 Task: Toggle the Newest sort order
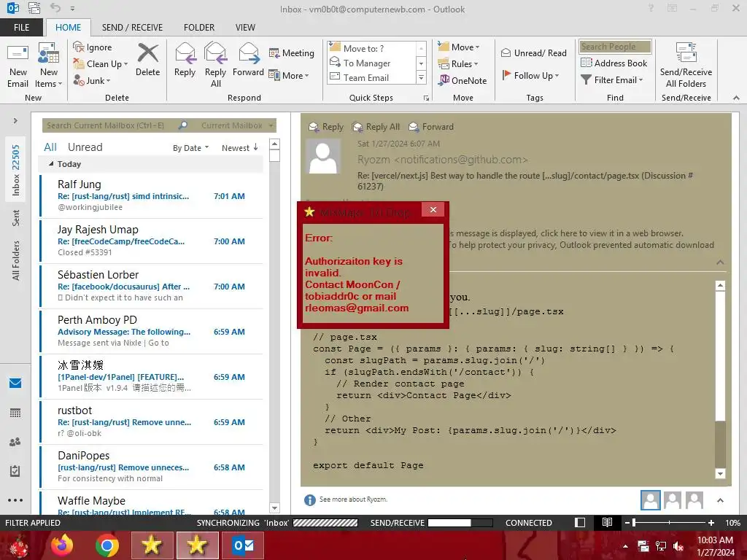pyautogui.click(x=239, y=148)
